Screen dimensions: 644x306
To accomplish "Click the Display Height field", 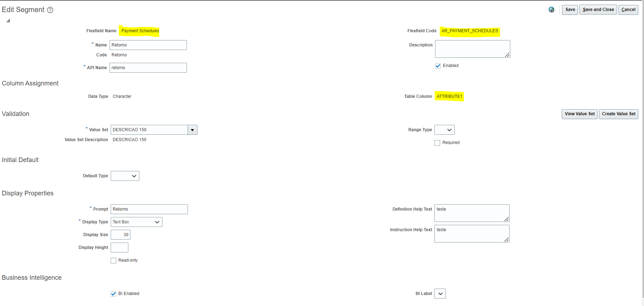I will pyautogui.click(x=120, y=247).
